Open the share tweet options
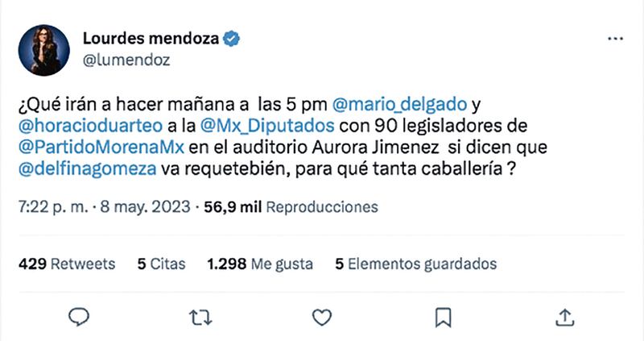Viewport: 644px width, 341px height. [565, 316]
